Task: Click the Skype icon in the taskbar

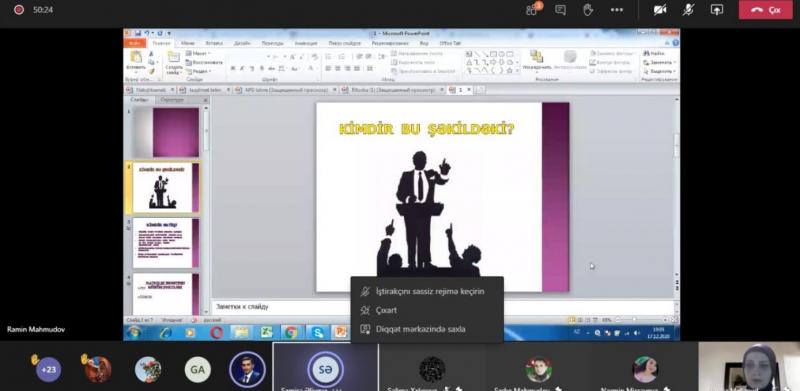Action: coord(318,333)
